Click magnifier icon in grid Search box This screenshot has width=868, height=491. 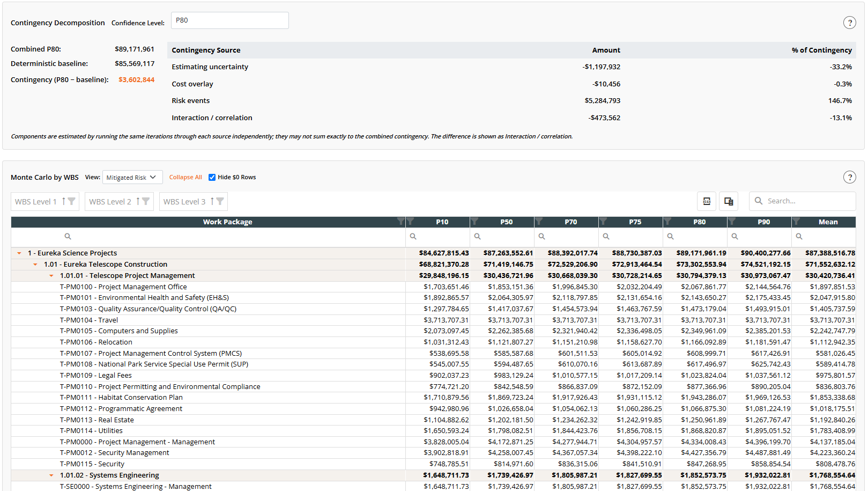click(x=759, y=201)
